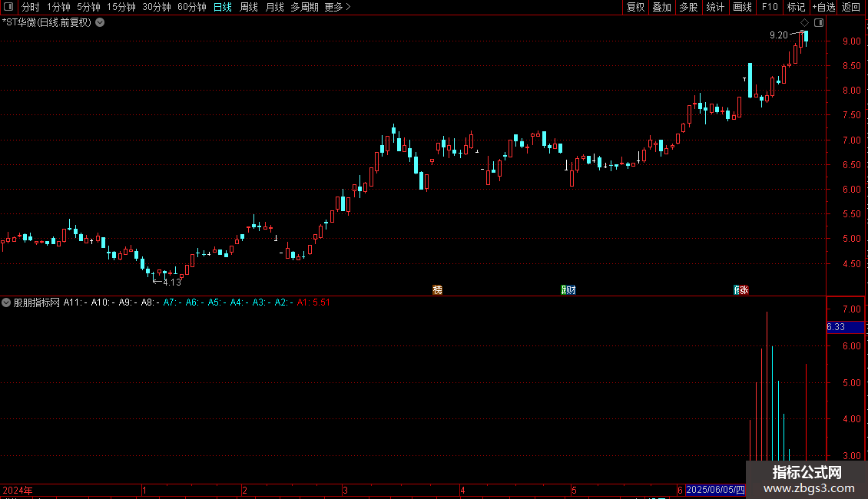This screenshot has width=868, height=499.
Task: Switch to 周线 weekly chart
Action: pyautogui.click(x=249, y=7)
